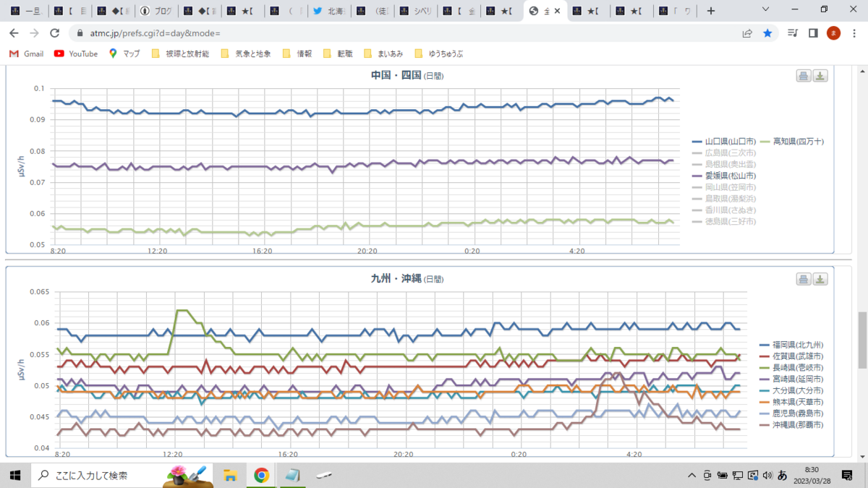Reload the current page
Image resolution: width=868 pixels, height=488 pixels.
(x=54, y=33)
